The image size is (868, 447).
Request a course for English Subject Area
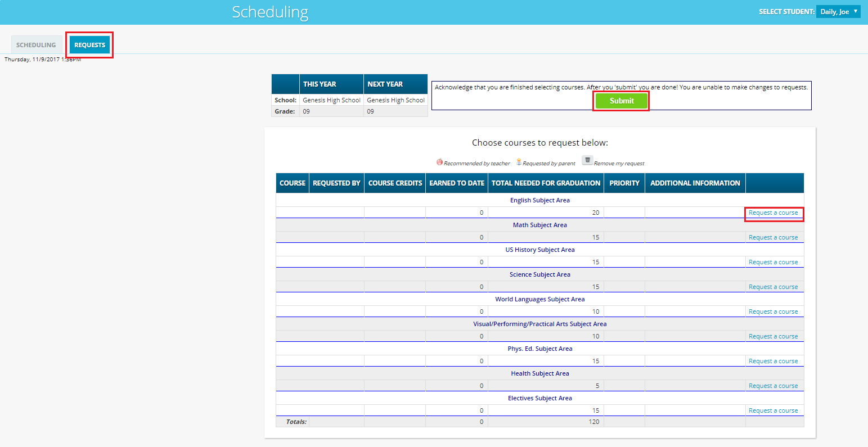coord(773,213)
